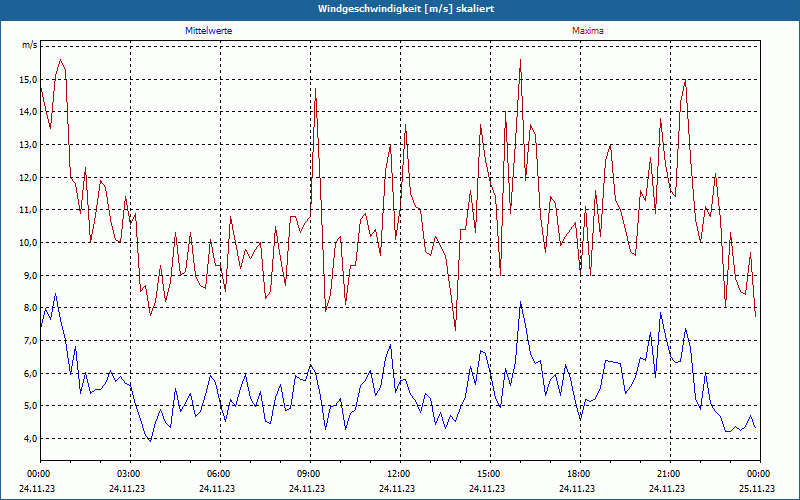Click the '25.11.23' date label
Screen dimensions: 800x500
point(757,488)
